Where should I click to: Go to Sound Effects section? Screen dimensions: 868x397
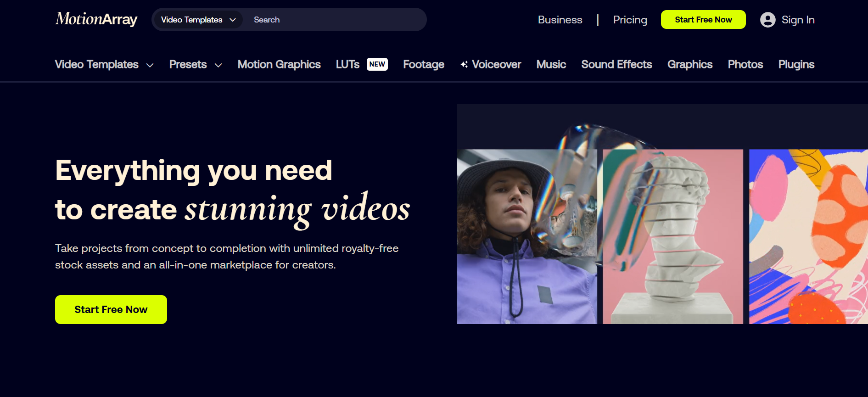click(616, 64)
